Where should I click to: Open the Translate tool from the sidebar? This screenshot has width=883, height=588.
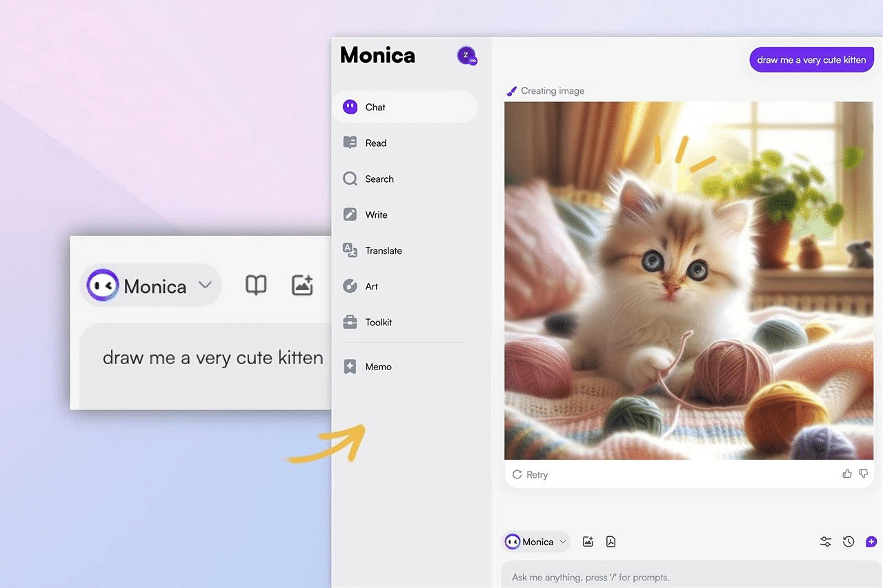tap(373, 250)
